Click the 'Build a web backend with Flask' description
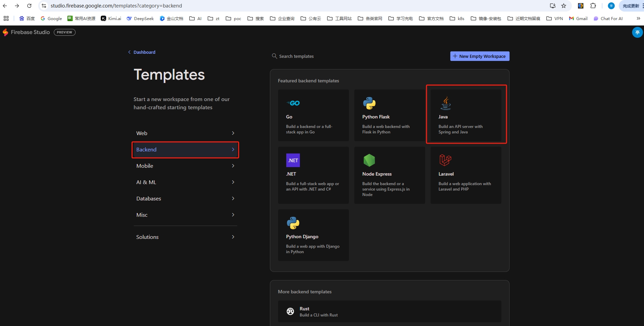 pos(386,129)
